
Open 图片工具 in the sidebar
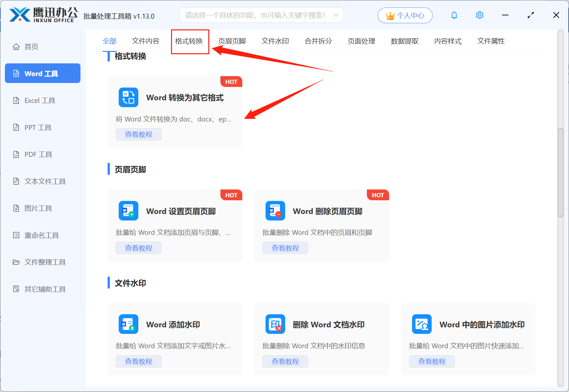tap(38, 208)
